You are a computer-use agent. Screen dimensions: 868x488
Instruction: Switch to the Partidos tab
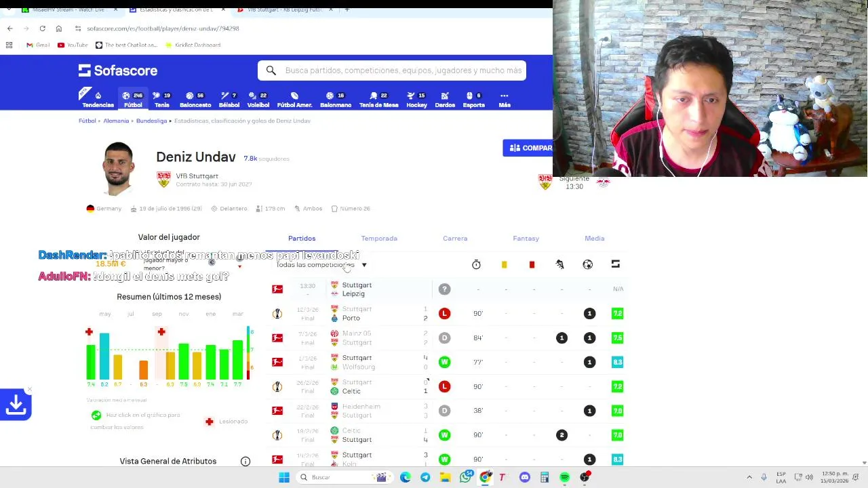[x=302, y=239]
